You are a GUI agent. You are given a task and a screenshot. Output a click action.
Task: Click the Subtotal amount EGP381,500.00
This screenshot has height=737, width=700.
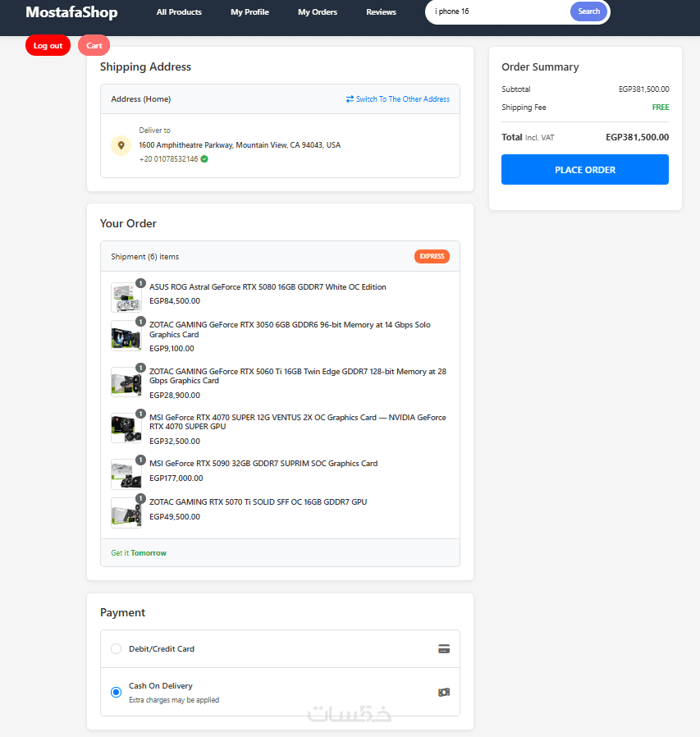click(x=643, y=89)
